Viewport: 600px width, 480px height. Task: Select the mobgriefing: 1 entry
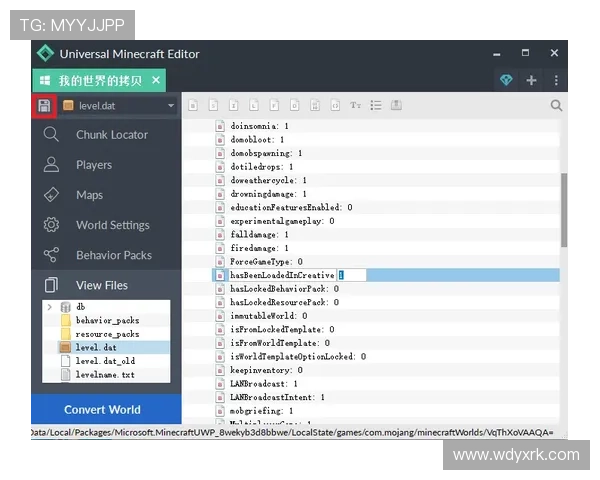point(261,411)
